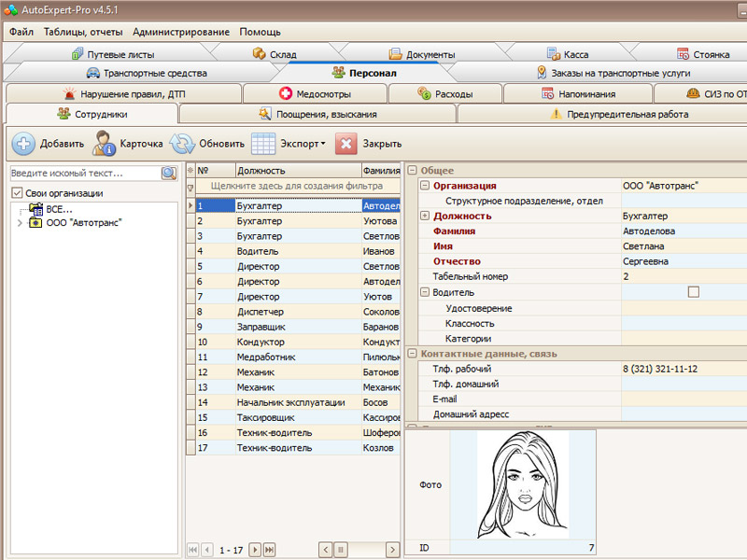Click the search text input field

pyautogui.click(x=86, y=174)
